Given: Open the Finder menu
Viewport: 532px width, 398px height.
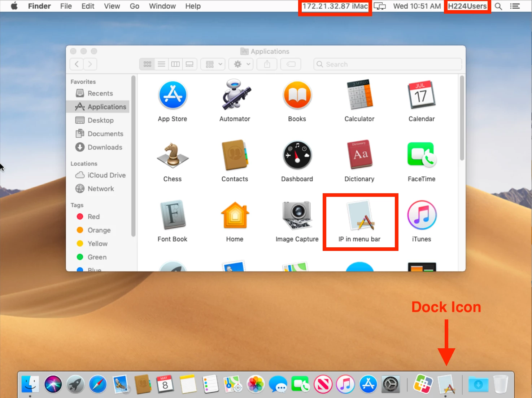Looking at the screenshot, I should point(39,6).
